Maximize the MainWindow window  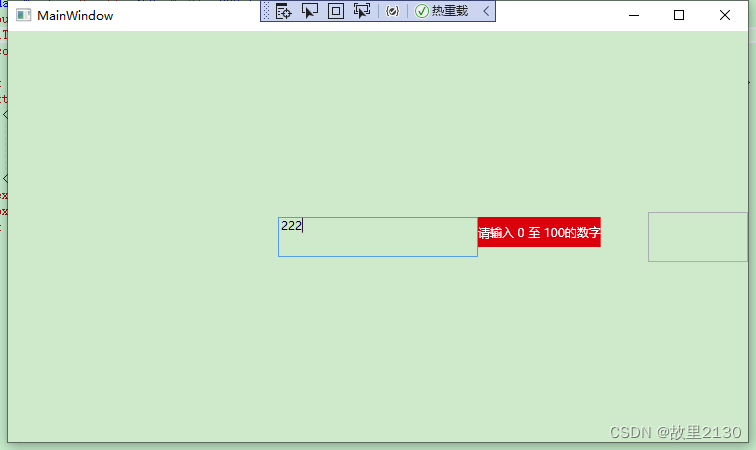(679, 15)
